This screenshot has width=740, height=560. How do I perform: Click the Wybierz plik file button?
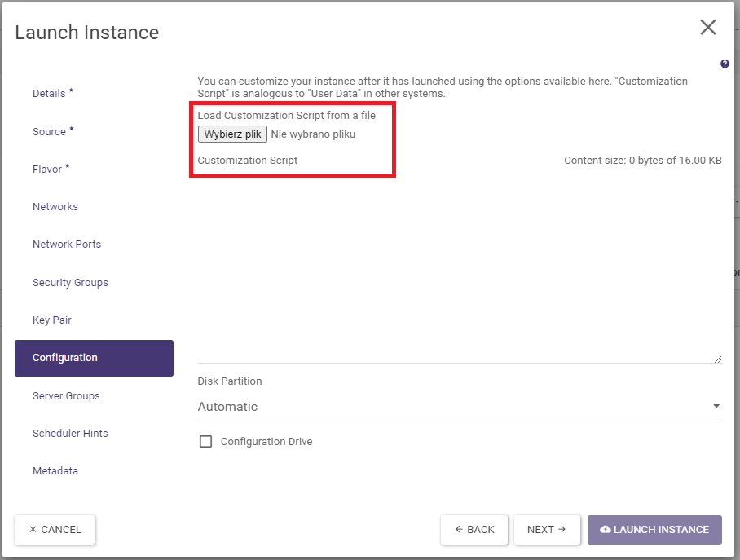tap(232, 134)
